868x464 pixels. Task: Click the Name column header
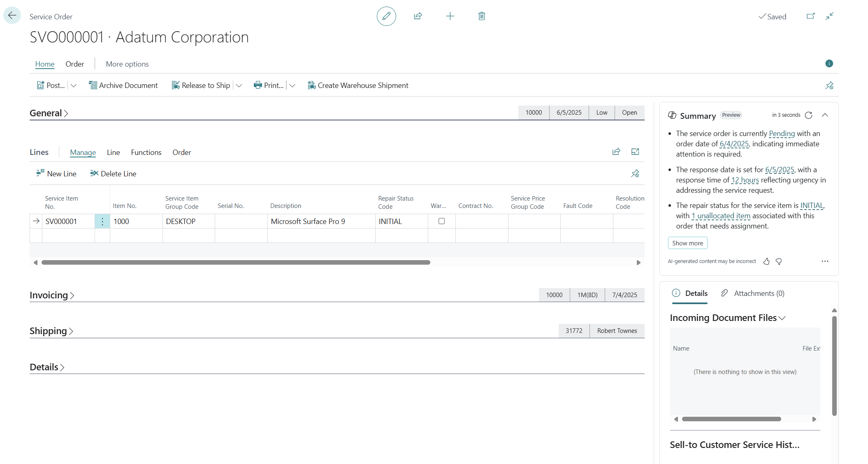tap(681, 348)
